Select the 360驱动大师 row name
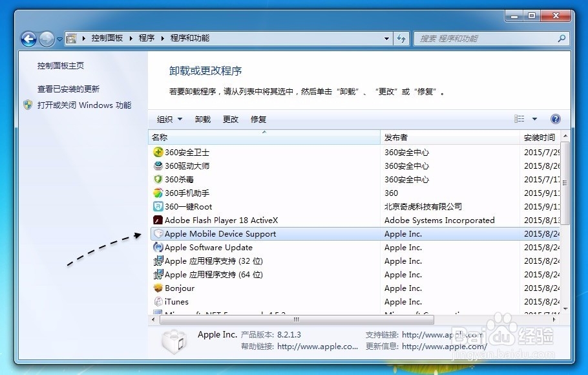Image resolution: width=588 pixels, height=375 pixels. [x=187, y=166]
